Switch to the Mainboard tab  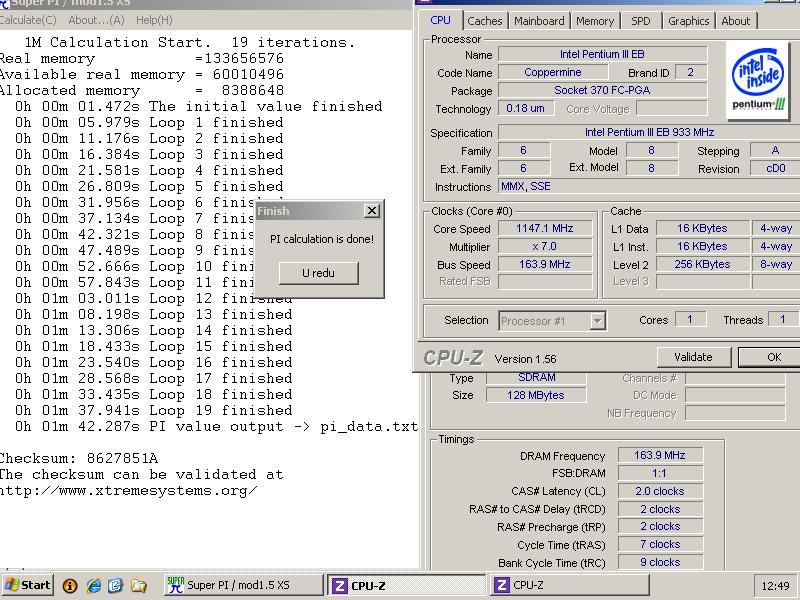[x=539, y=21]
